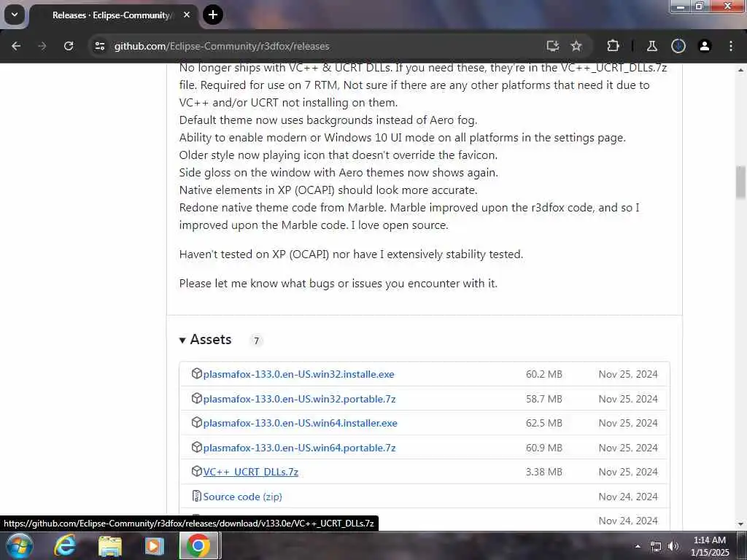Collapse the Assets section

[x=205, y=340]
